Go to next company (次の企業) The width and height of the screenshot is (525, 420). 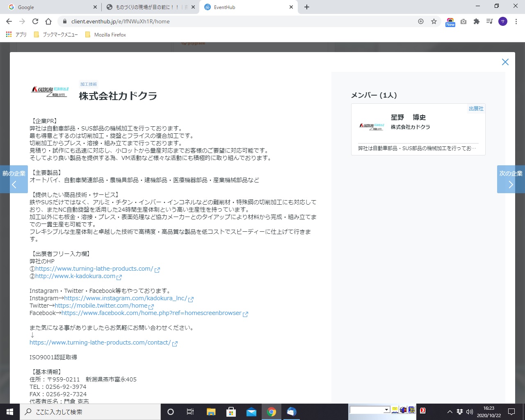coord(511,179)
